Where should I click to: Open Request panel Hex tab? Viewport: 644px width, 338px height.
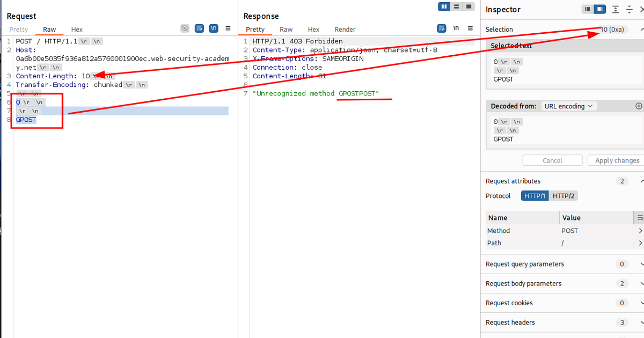click(77, 30)
